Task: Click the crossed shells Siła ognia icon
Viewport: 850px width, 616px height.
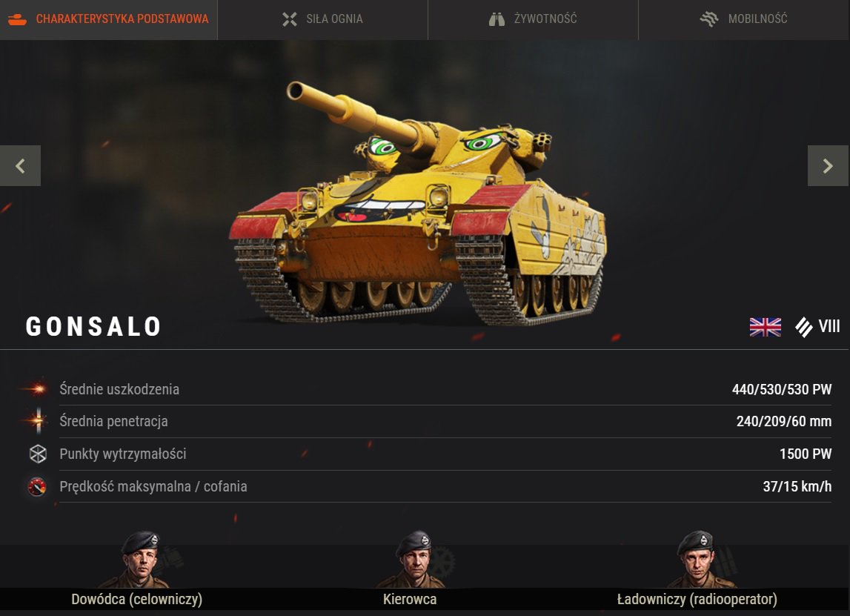Action: (290, 19)
